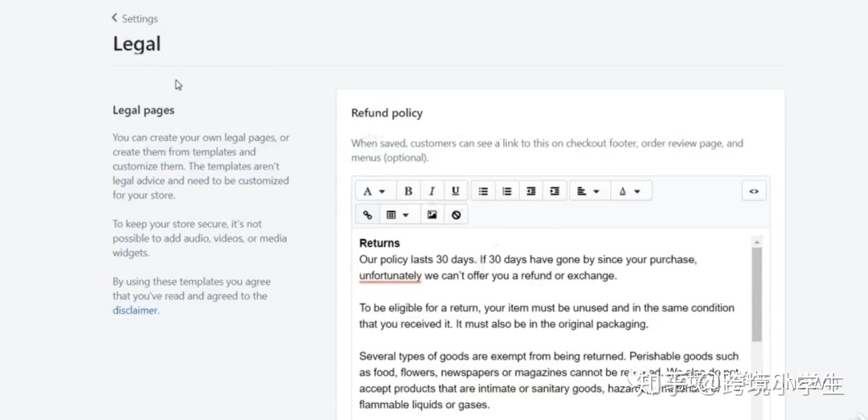Click paragraph starting 'Several types of goods'
Screen dimensions: 868x420
tap(549, 380)
